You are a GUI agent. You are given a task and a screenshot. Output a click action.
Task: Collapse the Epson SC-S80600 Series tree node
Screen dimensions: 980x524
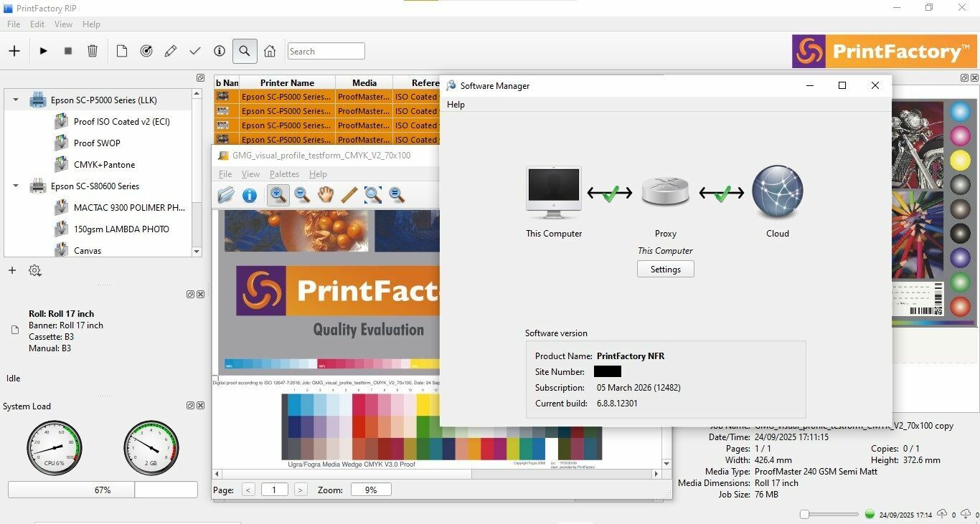click(x=16, y=186)
